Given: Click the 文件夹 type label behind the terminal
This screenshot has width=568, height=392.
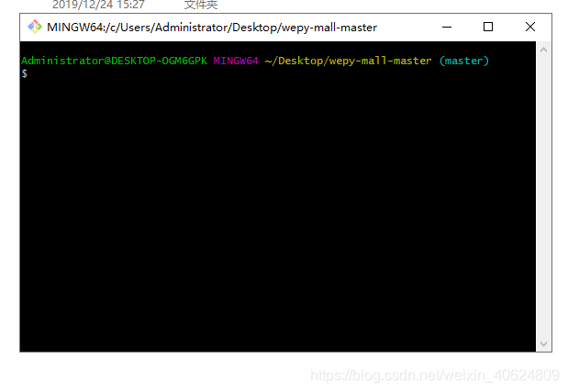Looking at the screenshot, I should (x=201, y=5).
